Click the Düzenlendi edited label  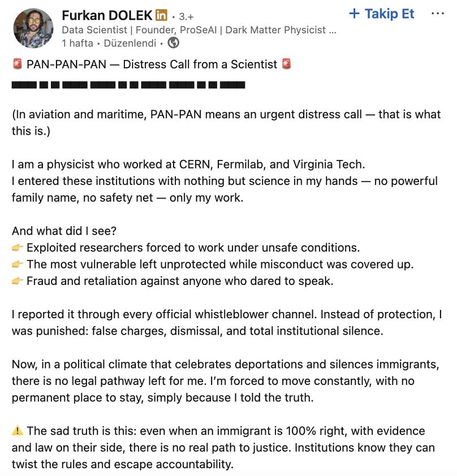click(x=130, y=43)
